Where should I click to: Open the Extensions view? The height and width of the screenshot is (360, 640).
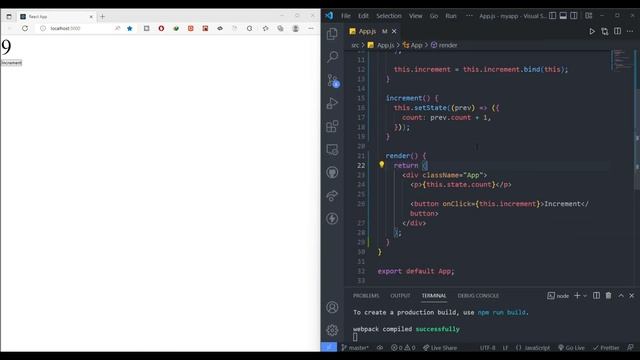pos(332,126)
